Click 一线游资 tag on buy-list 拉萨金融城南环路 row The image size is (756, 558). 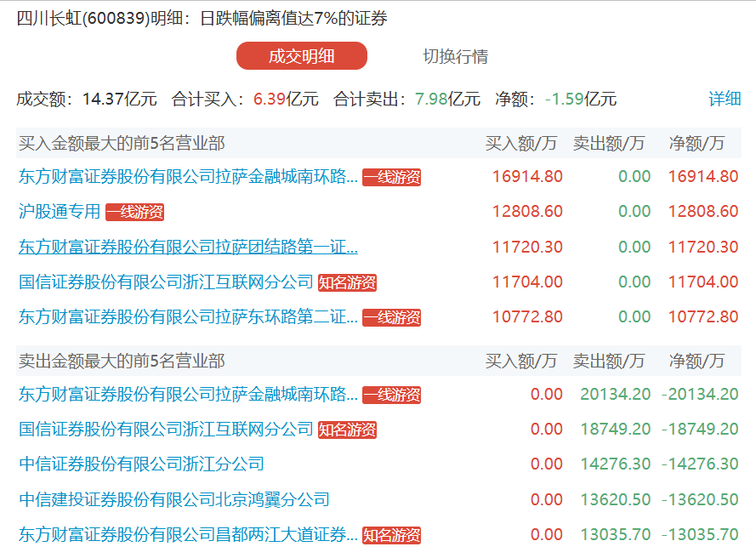(391, 177)
